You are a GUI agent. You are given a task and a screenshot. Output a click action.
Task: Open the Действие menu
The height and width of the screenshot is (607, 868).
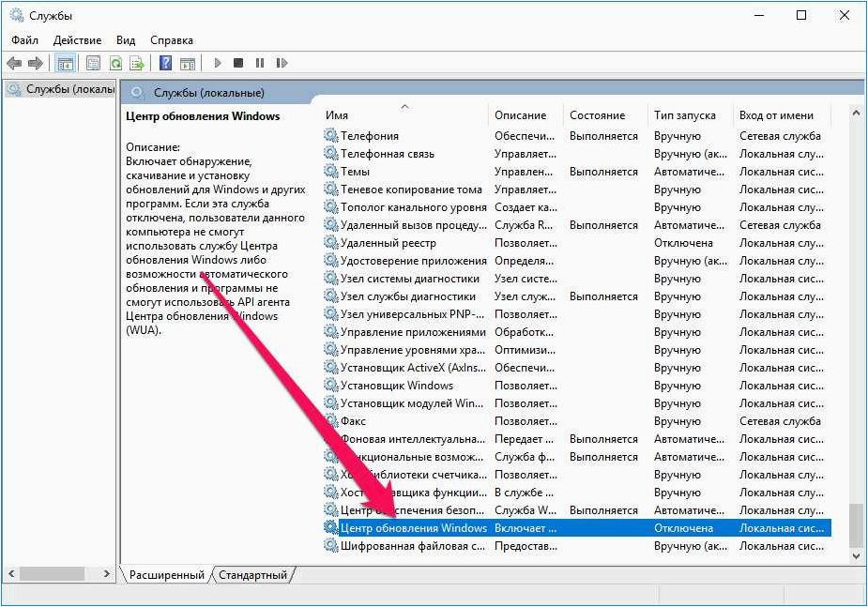(78, 40)
